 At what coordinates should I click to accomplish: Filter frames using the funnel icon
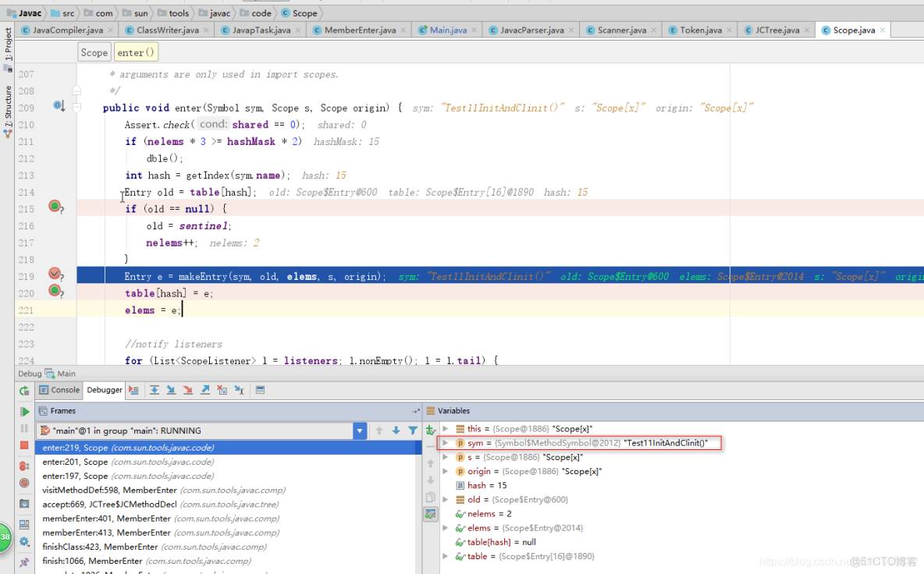tap(412, 430)
